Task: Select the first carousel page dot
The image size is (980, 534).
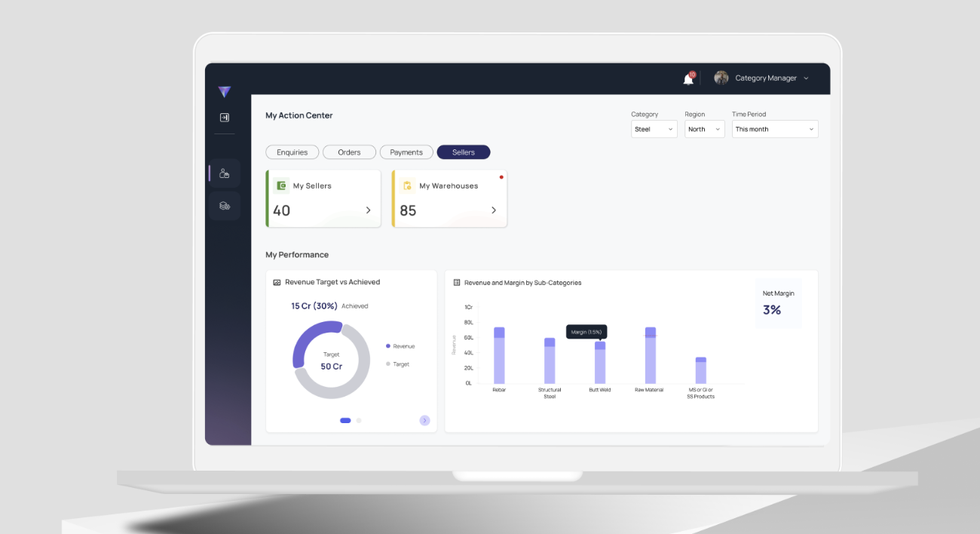Action: (345, 420)
